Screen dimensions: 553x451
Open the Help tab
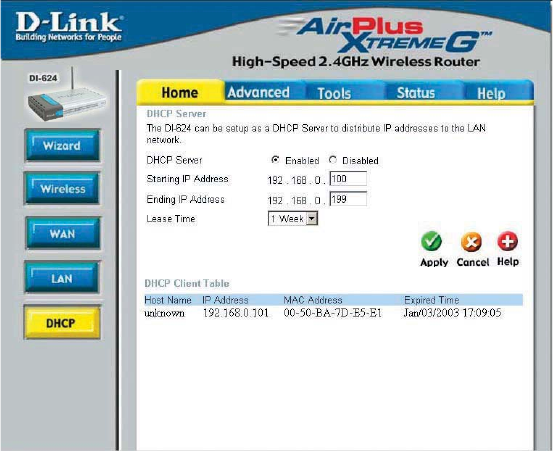[491, 93]
